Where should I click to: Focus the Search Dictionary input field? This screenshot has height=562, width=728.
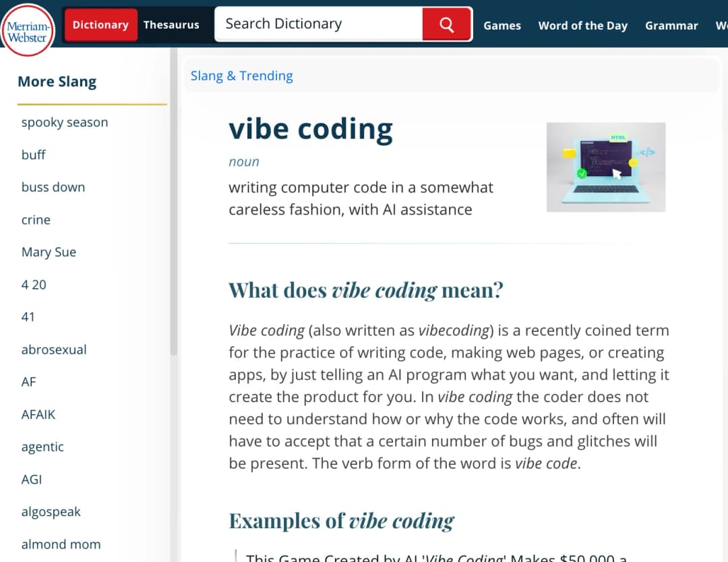(319, 24)
